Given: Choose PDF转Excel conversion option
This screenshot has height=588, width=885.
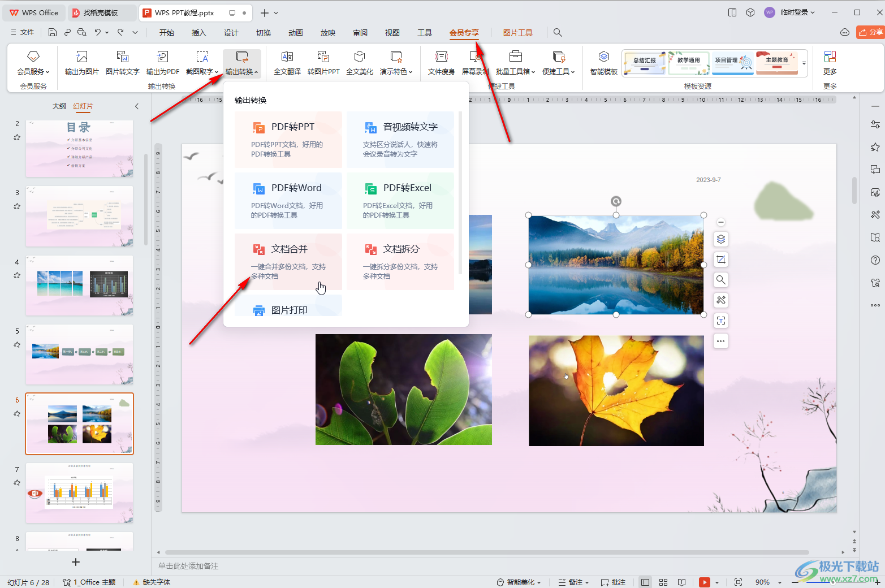Looking at the screenshot, I should click(x=400, y=201).
